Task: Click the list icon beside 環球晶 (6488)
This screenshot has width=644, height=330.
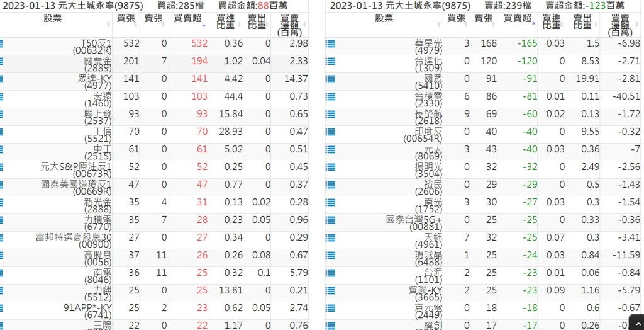Action: click(x=330, y=256)
